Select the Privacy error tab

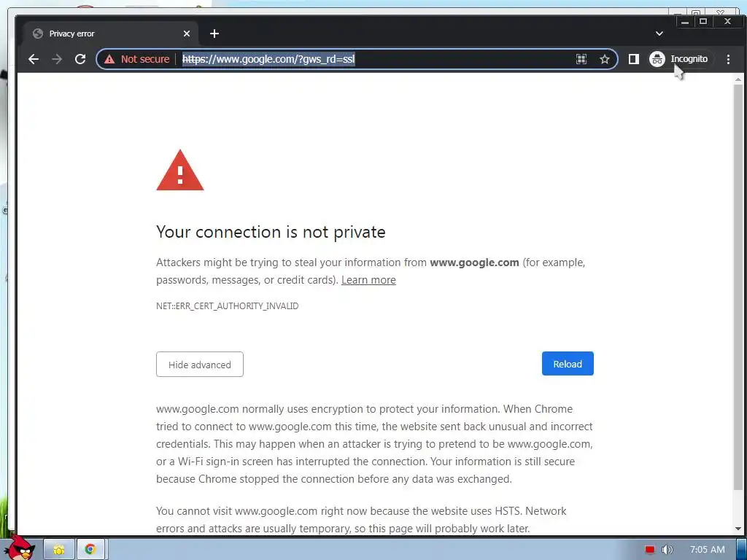109,34
